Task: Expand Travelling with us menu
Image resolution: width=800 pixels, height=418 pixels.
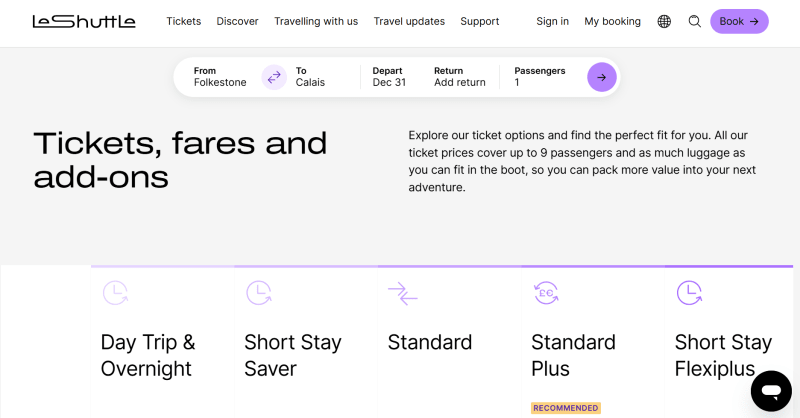Action: click(x=315, y=21)
